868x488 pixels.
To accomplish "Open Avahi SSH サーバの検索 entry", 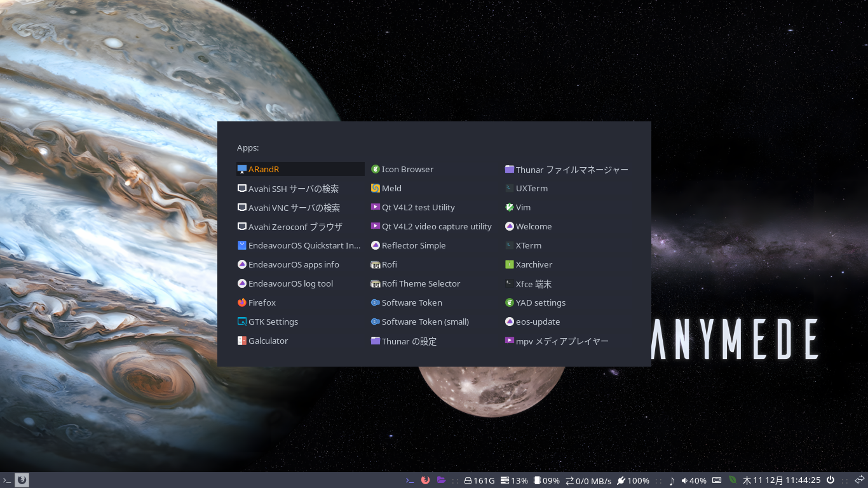I will click(x=301, y=188).
